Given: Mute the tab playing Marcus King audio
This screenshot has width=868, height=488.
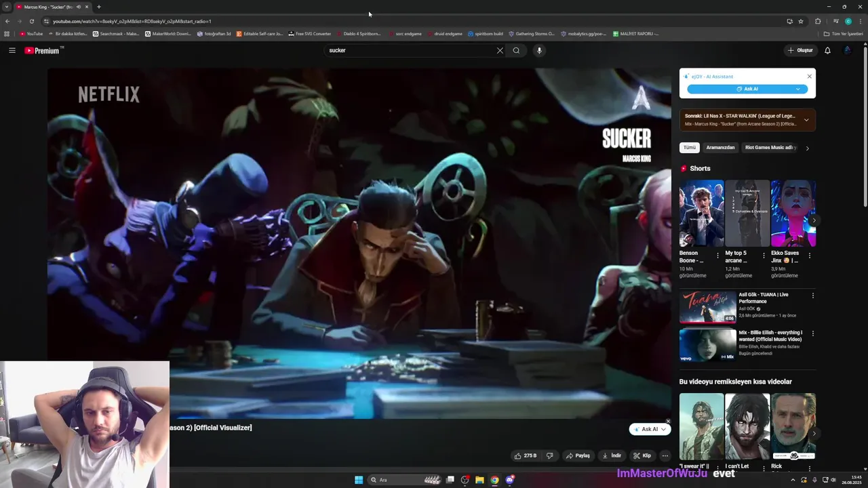Looking at the screenshot, I should pos(79,7).
